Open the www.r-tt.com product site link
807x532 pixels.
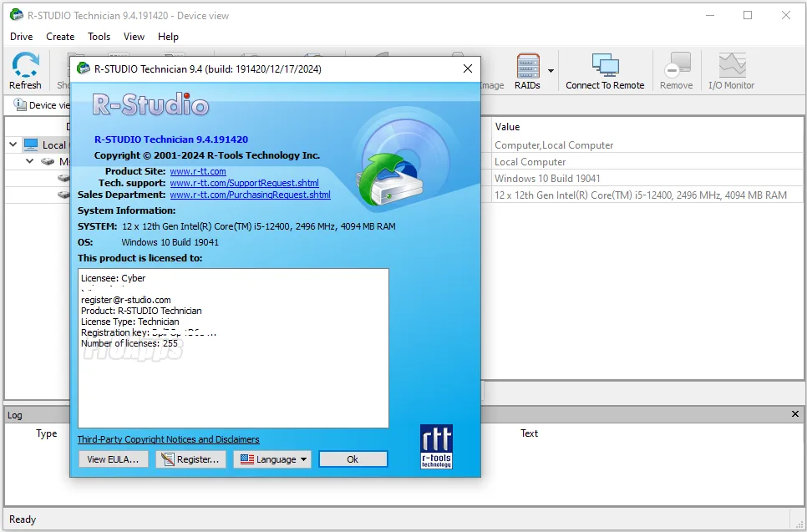(198, 171)
